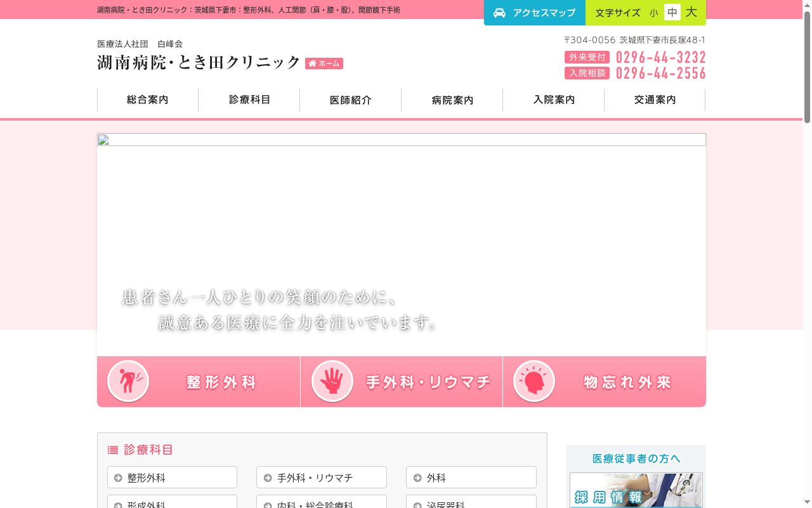Click the 外来受付 phone number 0296-44-3232
812x508 pixels.
click(661, 57)
